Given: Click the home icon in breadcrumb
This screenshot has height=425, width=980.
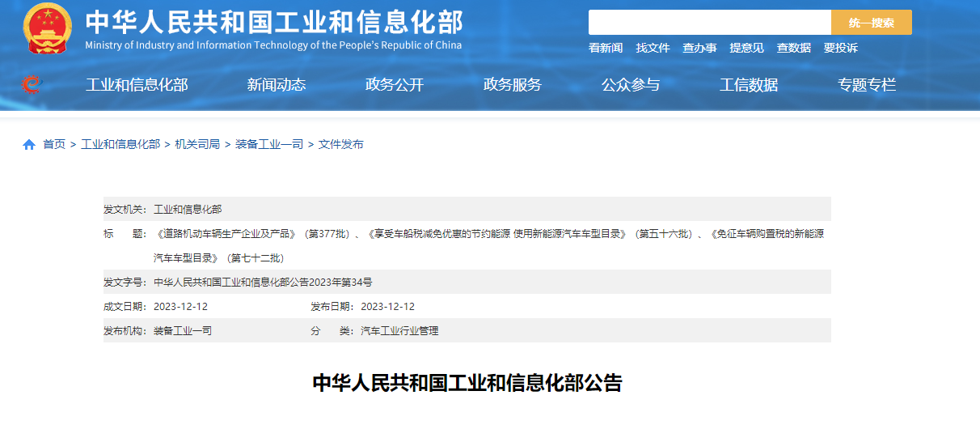Looking at the screenshot, I should click(29, 145).
